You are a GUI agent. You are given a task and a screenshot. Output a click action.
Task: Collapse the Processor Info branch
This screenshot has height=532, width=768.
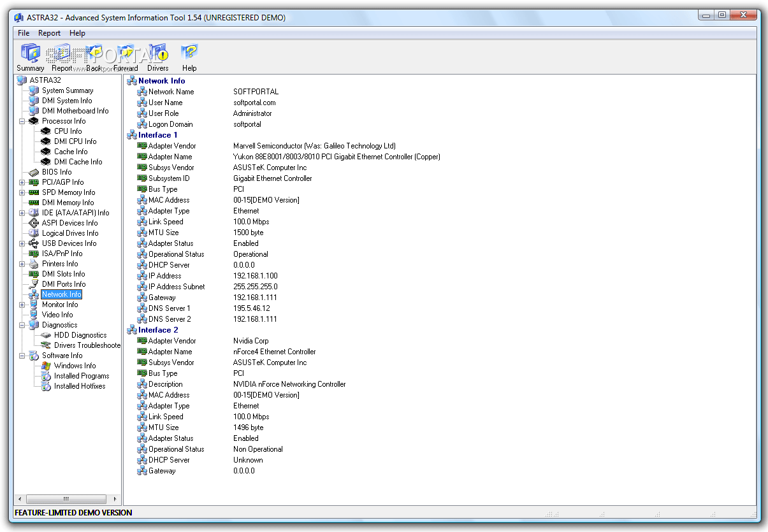pyautogui.click(x=22, y=121)
